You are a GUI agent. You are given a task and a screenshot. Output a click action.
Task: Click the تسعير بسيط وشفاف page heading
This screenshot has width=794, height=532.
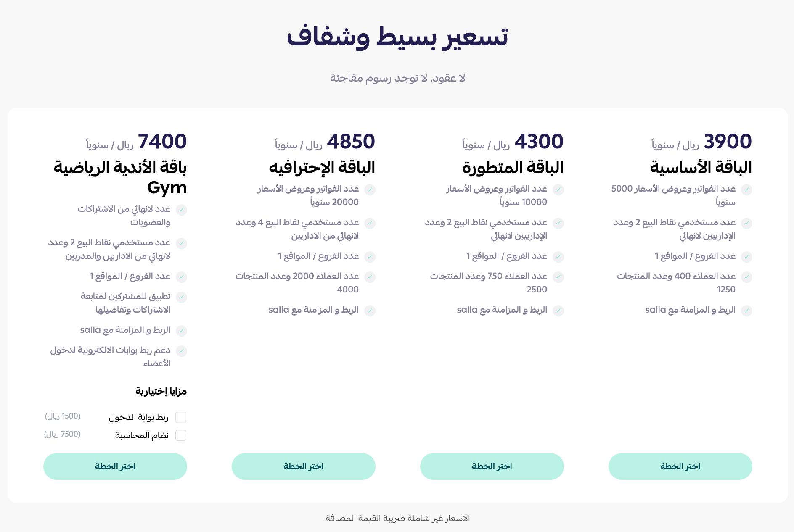397,37
